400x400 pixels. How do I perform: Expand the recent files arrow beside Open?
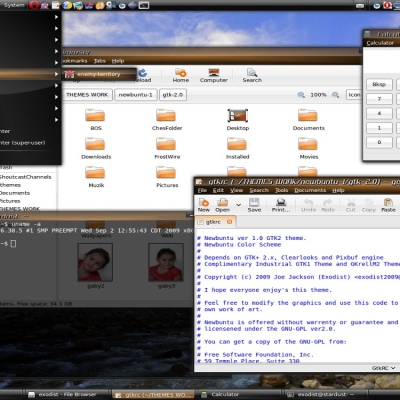pyautogui.click(x=238, y=205)
